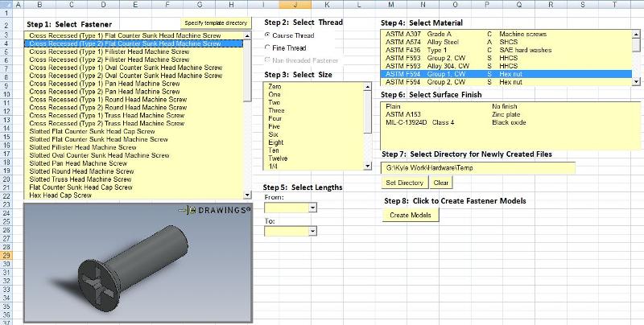This screenshot has height=325, width=644.
Task: Click material list scroll up arrow
Action: tap(636, 34)
